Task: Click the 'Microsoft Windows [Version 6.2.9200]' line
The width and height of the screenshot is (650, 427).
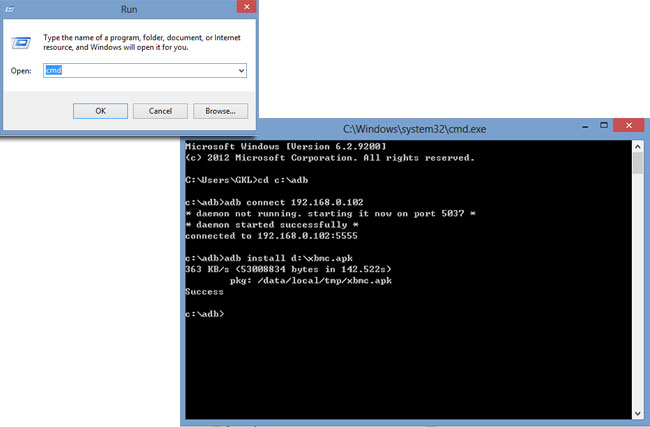Action: pos(286,146)
